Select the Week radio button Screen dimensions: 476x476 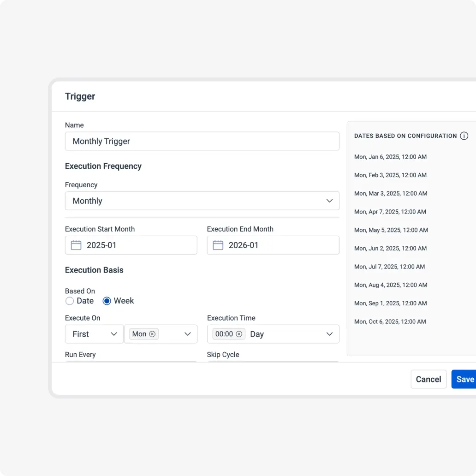(x=107, y=301)
